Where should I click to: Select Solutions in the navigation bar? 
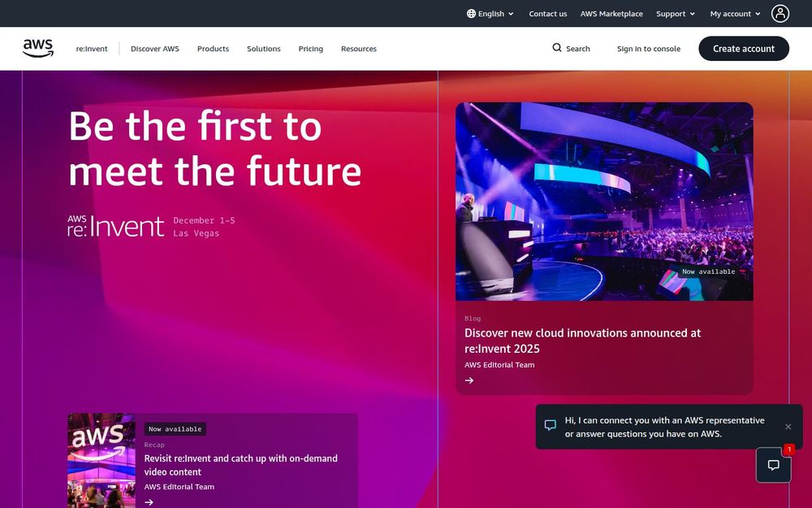click(263, 49)
